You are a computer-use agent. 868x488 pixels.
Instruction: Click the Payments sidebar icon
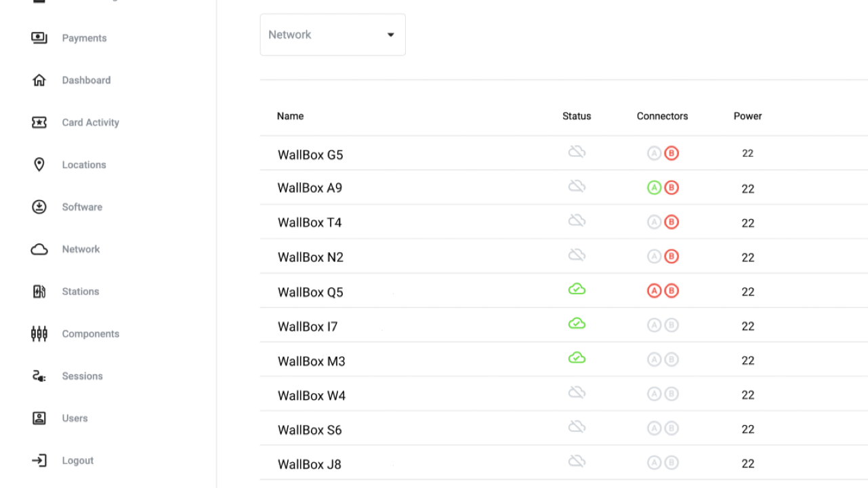pyautogui.click(x=39, y=38)
